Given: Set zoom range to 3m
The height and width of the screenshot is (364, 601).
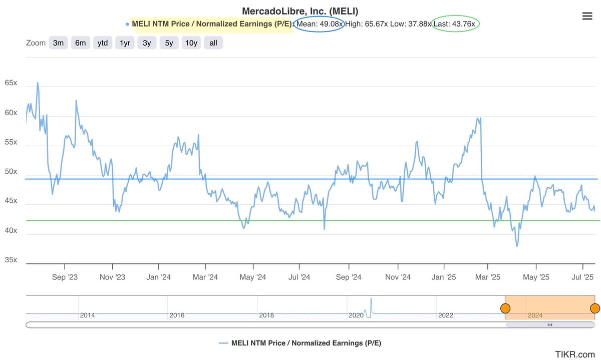Looking at the screenshot, I should 59,43.
